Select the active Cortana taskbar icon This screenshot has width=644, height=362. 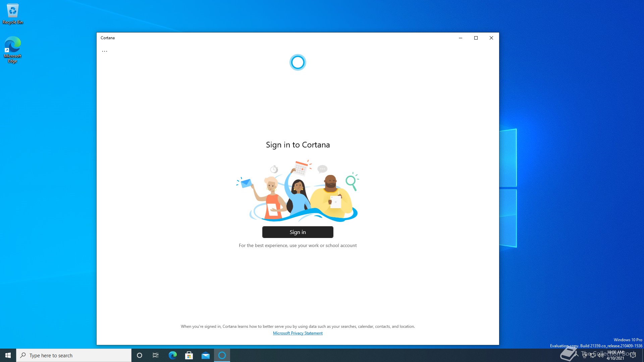point(222,355)
